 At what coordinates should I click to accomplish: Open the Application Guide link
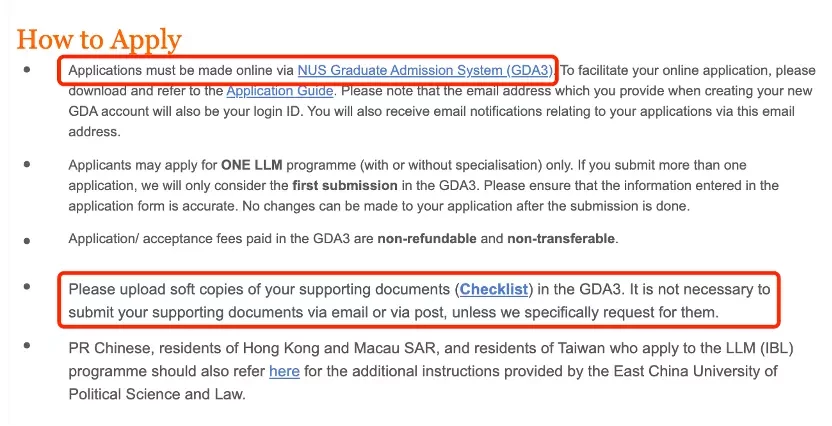pyautogui.click(x=280, y=91)
